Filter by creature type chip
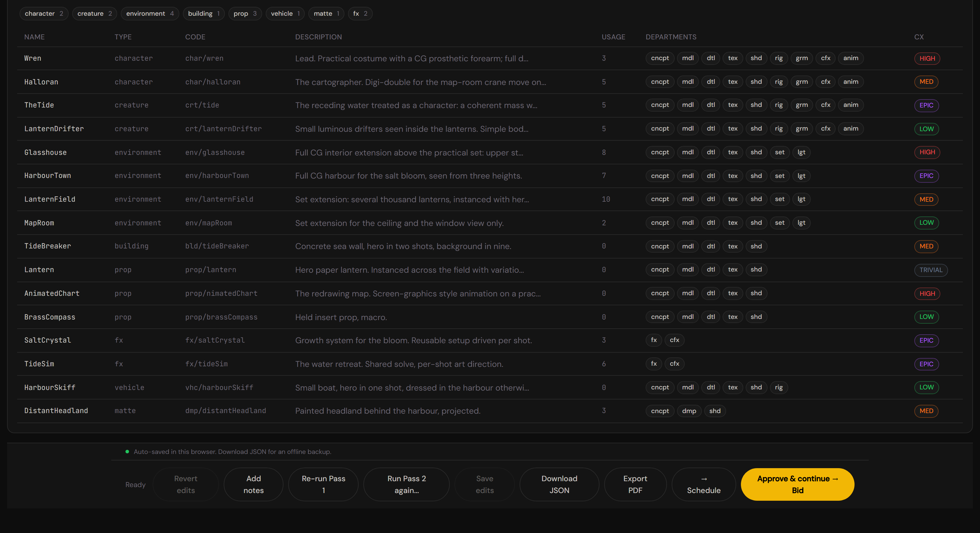Viewport: 980px width, 533px height. (x=94, y=14)
